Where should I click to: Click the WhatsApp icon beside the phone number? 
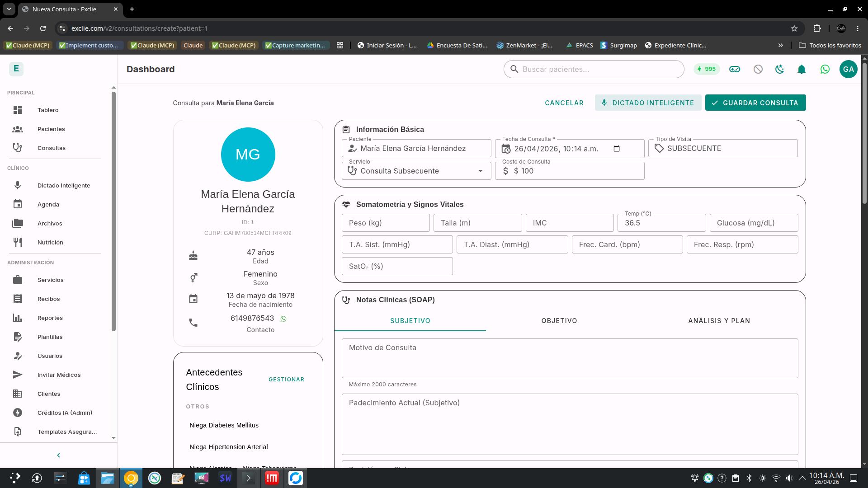[283, 319]
